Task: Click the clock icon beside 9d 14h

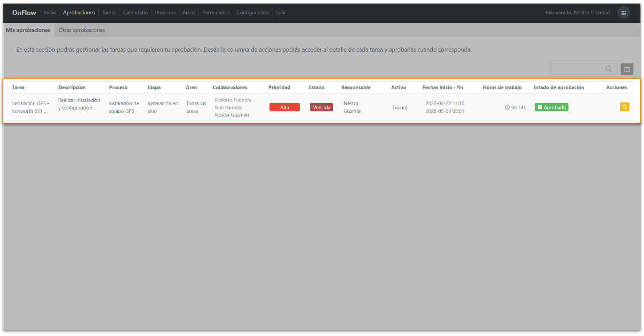Action: [507, 107]
